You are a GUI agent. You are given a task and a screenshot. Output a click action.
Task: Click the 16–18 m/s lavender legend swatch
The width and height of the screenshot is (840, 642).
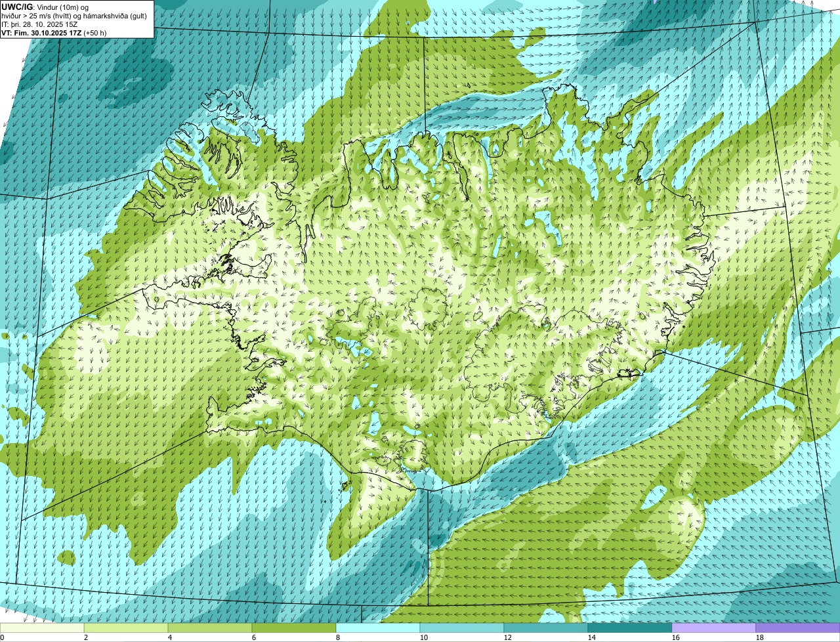[714, 628]
